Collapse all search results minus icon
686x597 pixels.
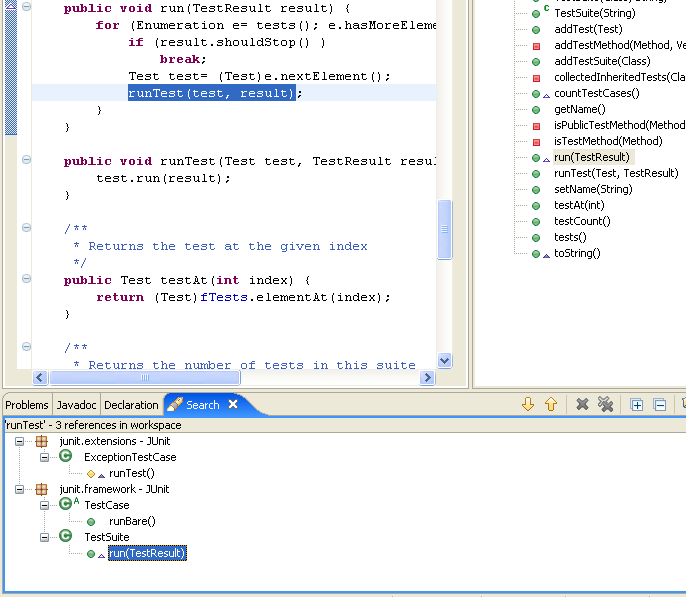point(660,405)
